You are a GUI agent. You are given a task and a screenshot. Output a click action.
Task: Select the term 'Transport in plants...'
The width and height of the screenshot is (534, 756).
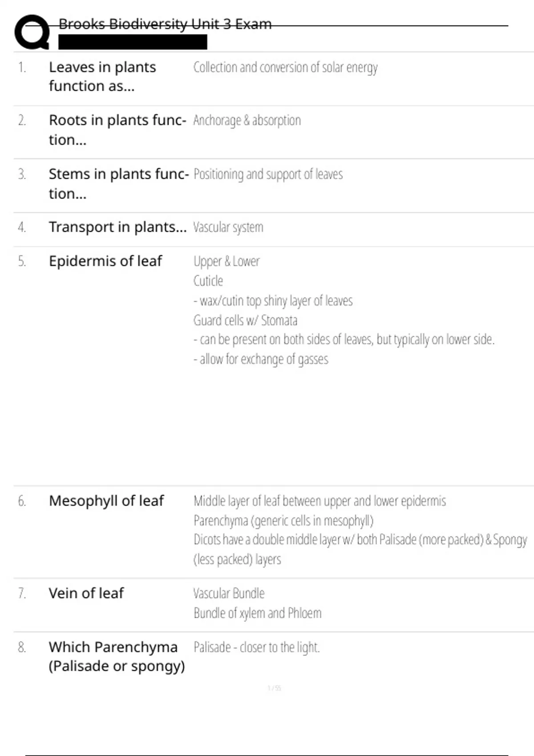117,227
